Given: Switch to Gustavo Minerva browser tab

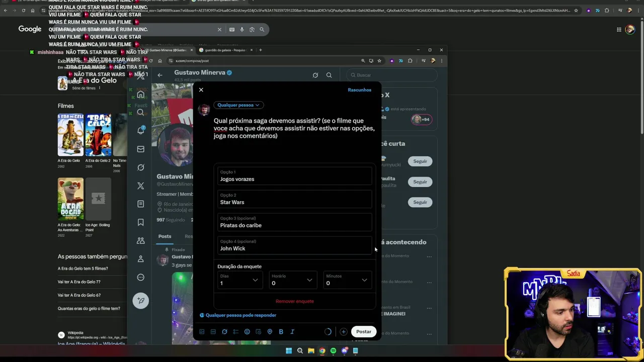Looking at the screenshot, I should [168, 50].
